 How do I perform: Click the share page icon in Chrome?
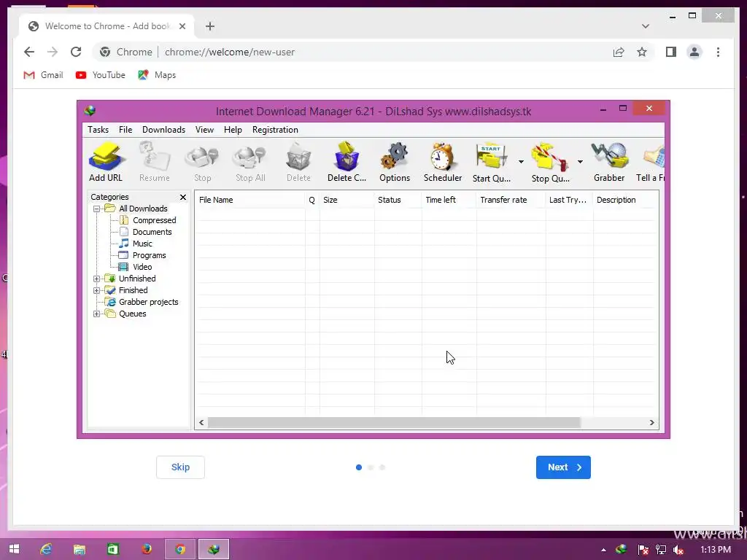619,52
